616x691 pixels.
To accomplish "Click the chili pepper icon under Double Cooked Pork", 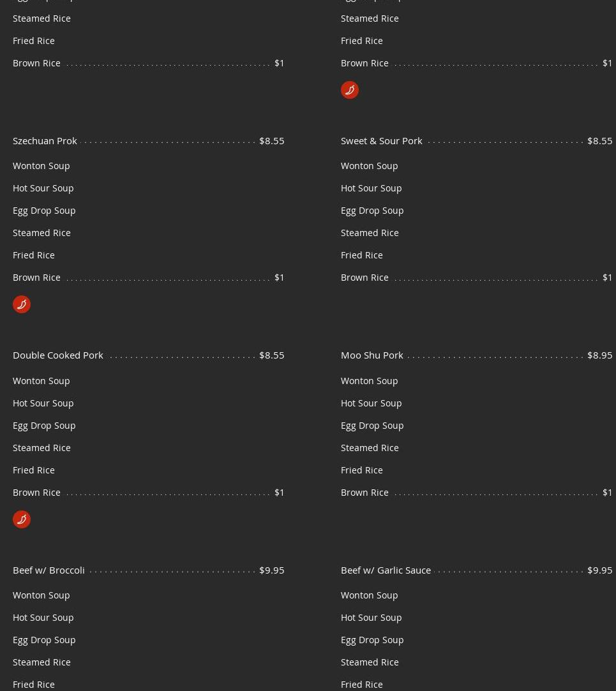I will (x=22, y=519).
